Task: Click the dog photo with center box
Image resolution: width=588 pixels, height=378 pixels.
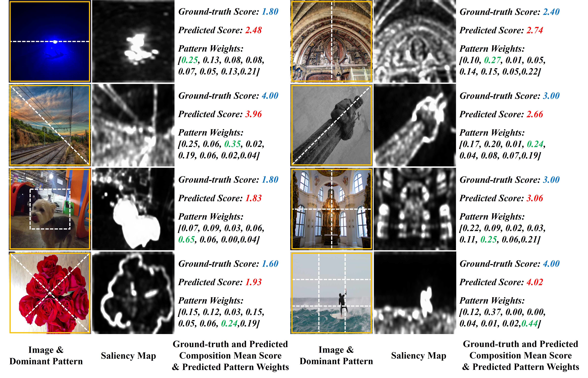Action: pos(50,209)
